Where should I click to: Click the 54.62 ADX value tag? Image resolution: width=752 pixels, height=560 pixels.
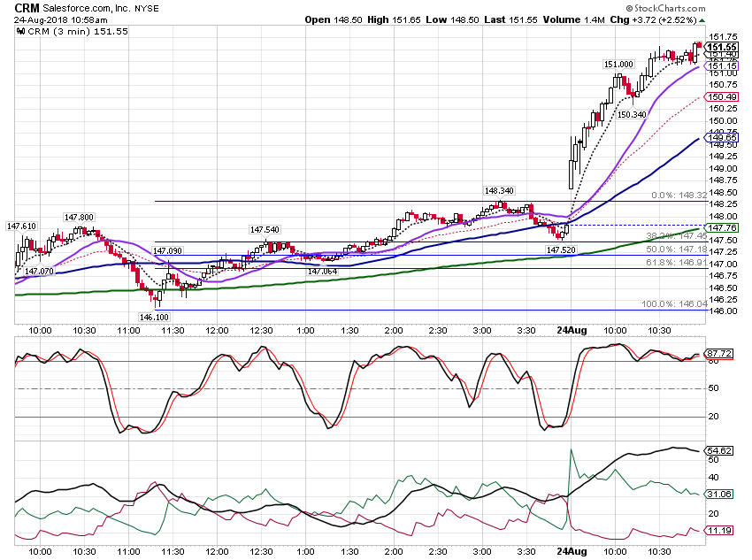tap(719, 450)
